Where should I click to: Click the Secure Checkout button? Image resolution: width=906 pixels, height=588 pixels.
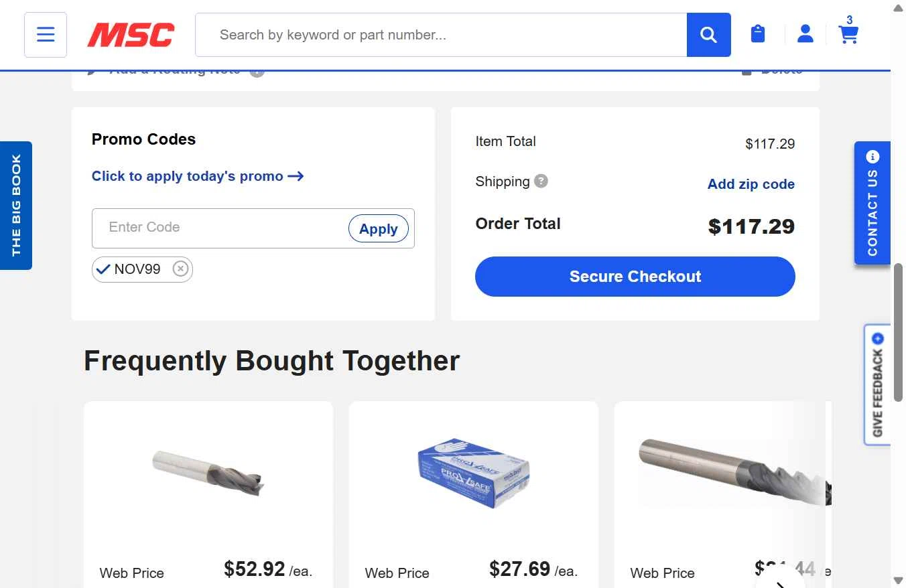pos(635,277)
